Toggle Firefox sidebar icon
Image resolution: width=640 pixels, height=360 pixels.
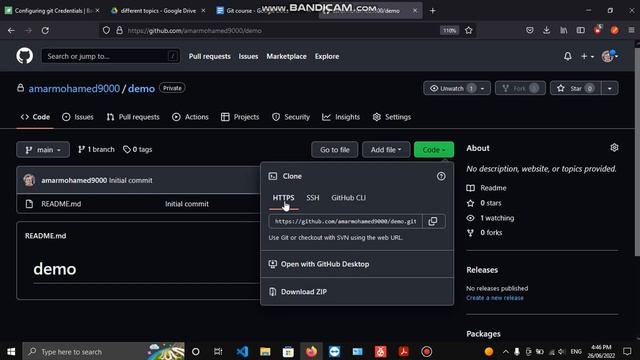tap(580, 30)
